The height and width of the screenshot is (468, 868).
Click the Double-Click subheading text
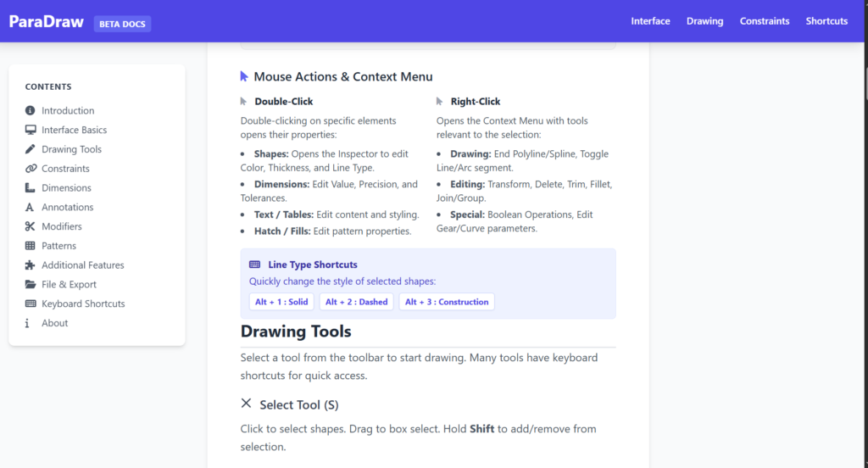(x=283, y=102)
